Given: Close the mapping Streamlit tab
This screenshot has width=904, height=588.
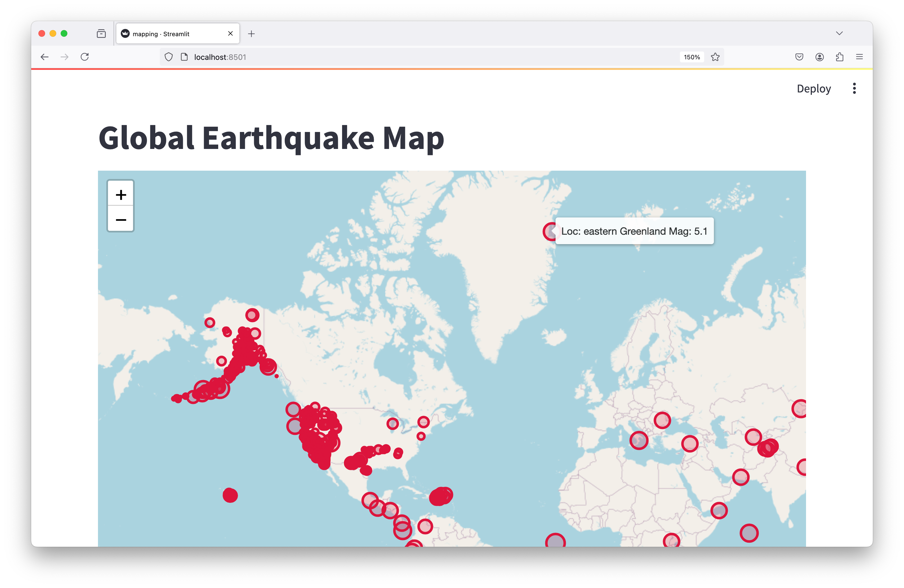Looking at the screenshot, I should 230,33.
